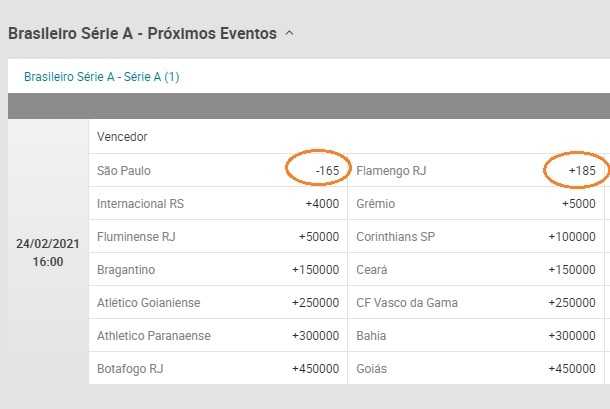This screenshot has height=409, width=610.
Task: Choose Botafogo RJ odds +450000
Action: tap(218, 369)
